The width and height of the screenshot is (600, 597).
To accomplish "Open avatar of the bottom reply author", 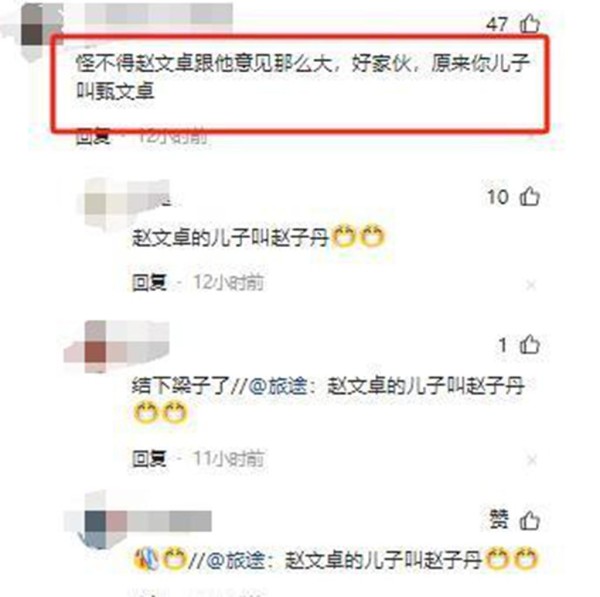I will click(x=96, y=522).
